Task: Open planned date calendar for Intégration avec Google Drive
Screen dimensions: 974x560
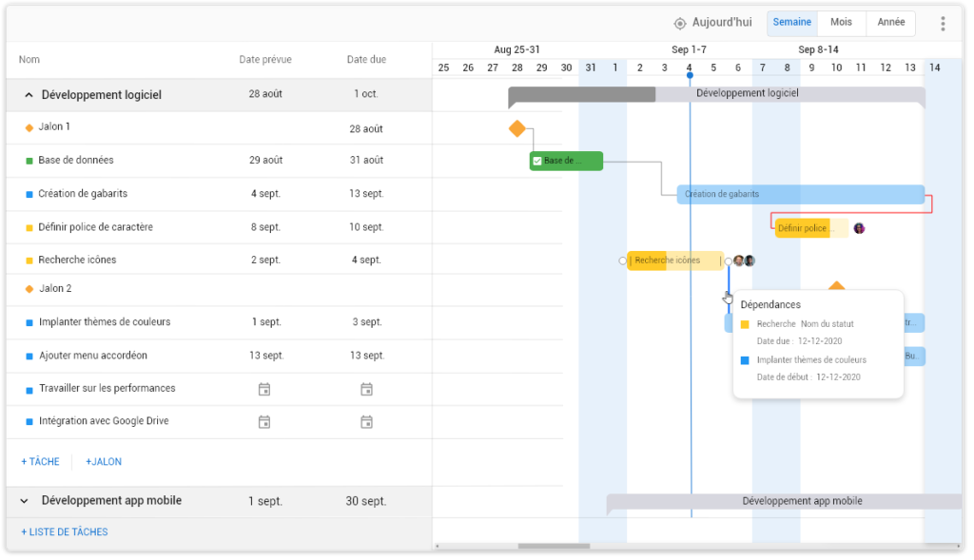Action: click(x=264, y=422)
